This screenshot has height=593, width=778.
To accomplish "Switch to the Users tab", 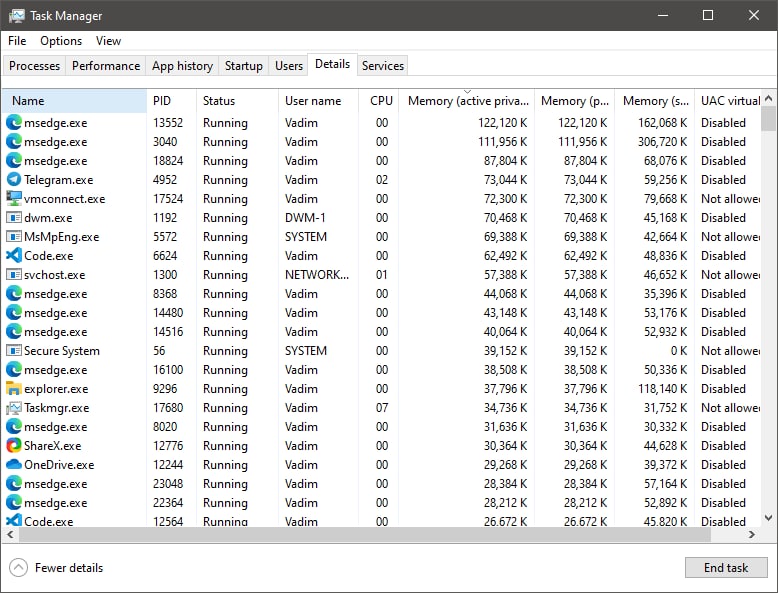I will 289,66.
